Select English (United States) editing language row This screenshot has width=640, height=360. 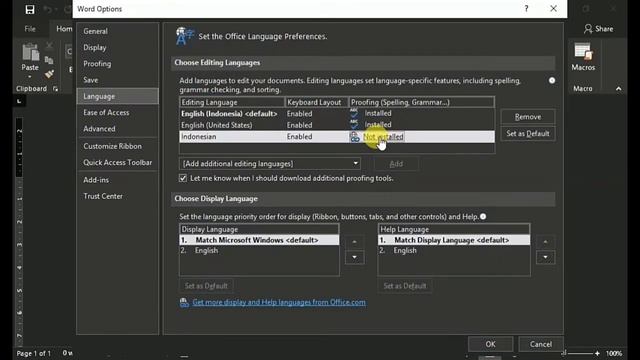pyautogui.click(x=337, y=125)
